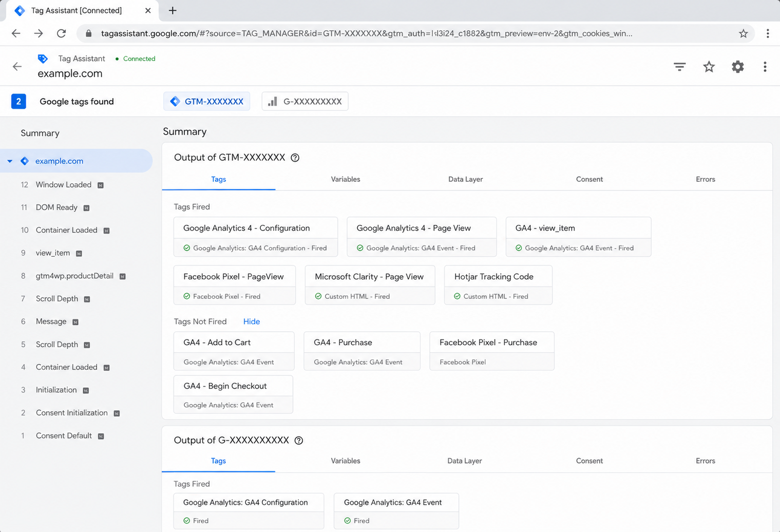Click the icon beside gtm4wp.productDetail event
The width and height of the screenshot is (780, 532).
pos(123,276)
